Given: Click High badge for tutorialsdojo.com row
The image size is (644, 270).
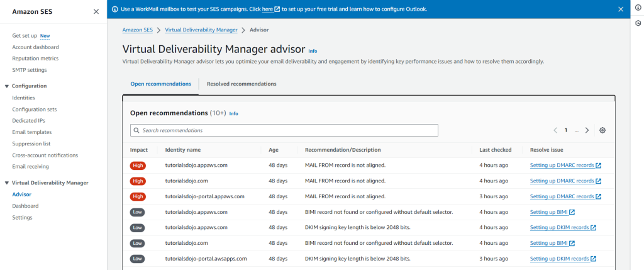Looking at the screenshot, I should click(x=138, y=181).
